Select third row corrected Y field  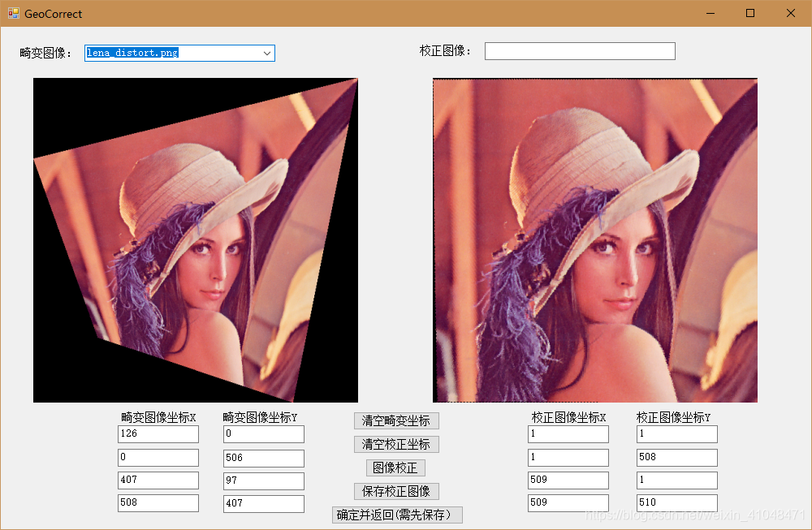677,480
